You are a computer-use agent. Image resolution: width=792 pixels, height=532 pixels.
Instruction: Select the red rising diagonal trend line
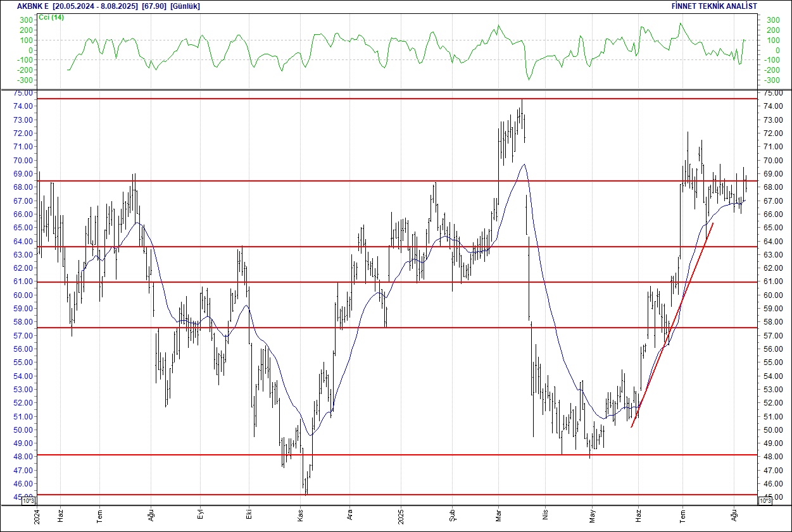coord(672,325)
